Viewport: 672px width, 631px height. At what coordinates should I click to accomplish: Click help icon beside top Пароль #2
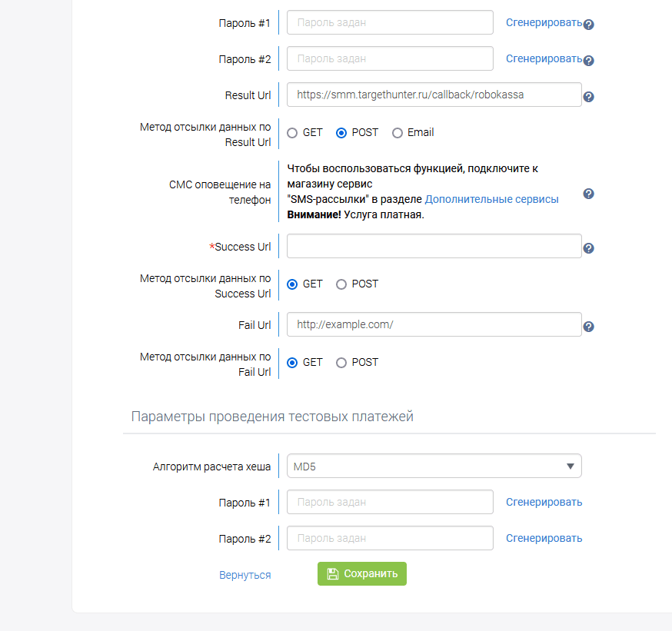[x=589, y=61]
